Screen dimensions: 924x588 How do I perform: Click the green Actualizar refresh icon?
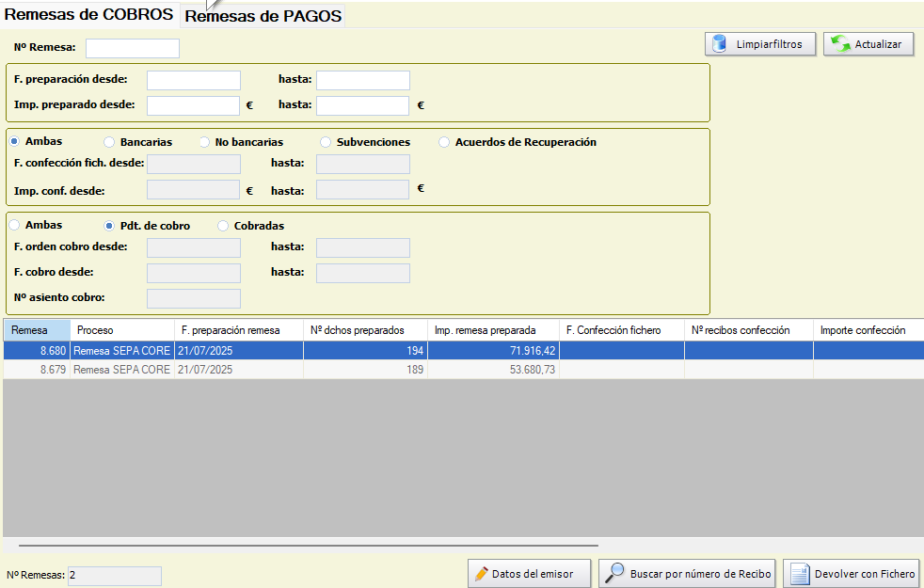coord(840,44)
